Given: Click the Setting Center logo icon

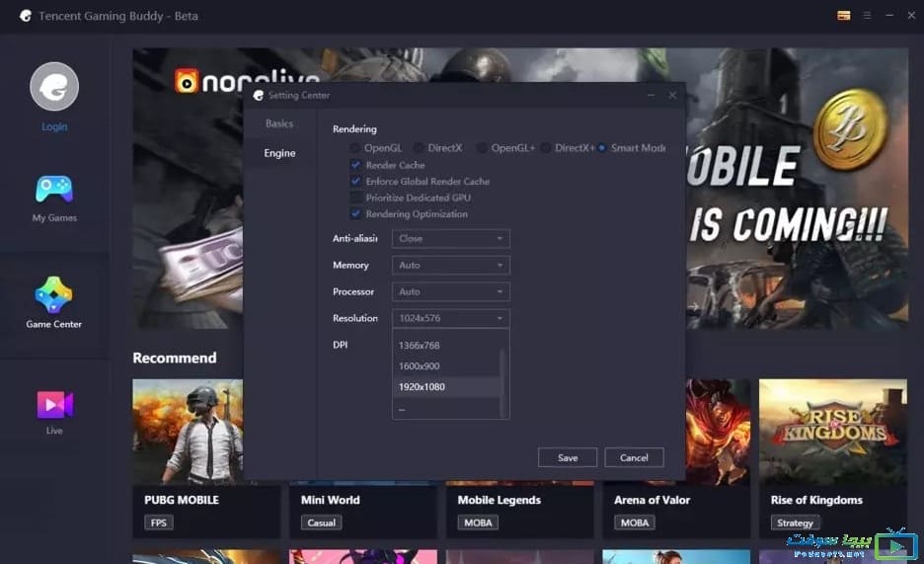Looking at the screenshot, I should point(258,96).
